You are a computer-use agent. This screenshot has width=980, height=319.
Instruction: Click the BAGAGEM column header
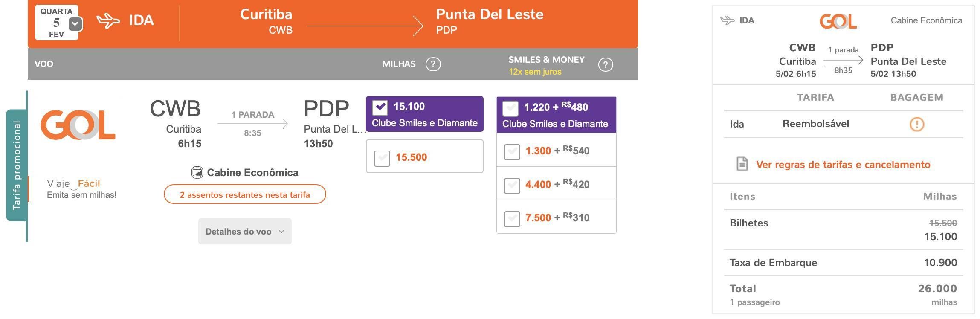coord(916,97)
